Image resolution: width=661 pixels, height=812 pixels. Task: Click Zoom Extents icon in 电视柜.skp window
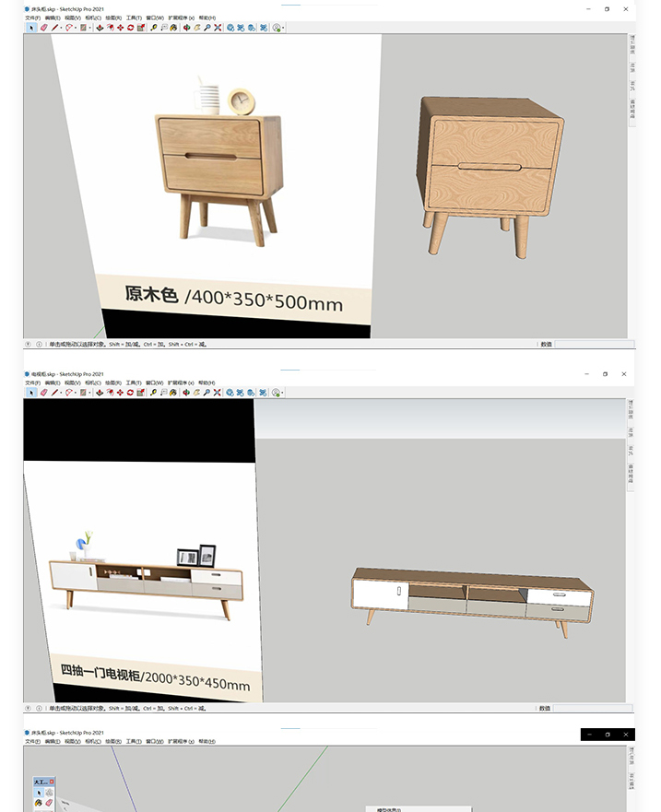click(217, 393)
